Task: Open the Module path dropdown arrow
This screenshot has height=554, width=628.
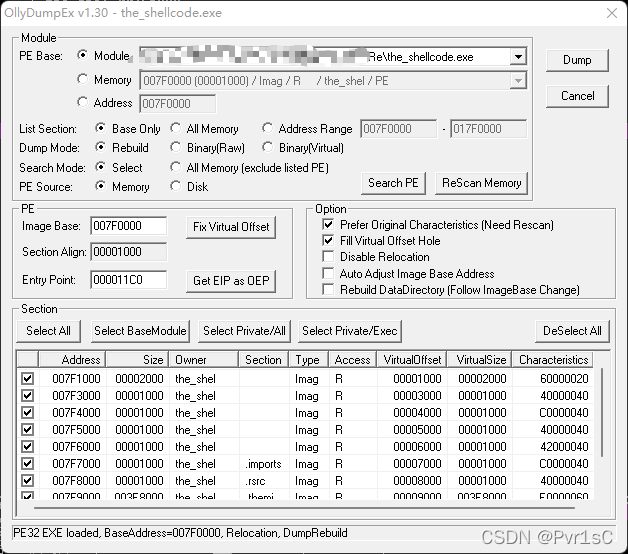Action: [518, 57]
